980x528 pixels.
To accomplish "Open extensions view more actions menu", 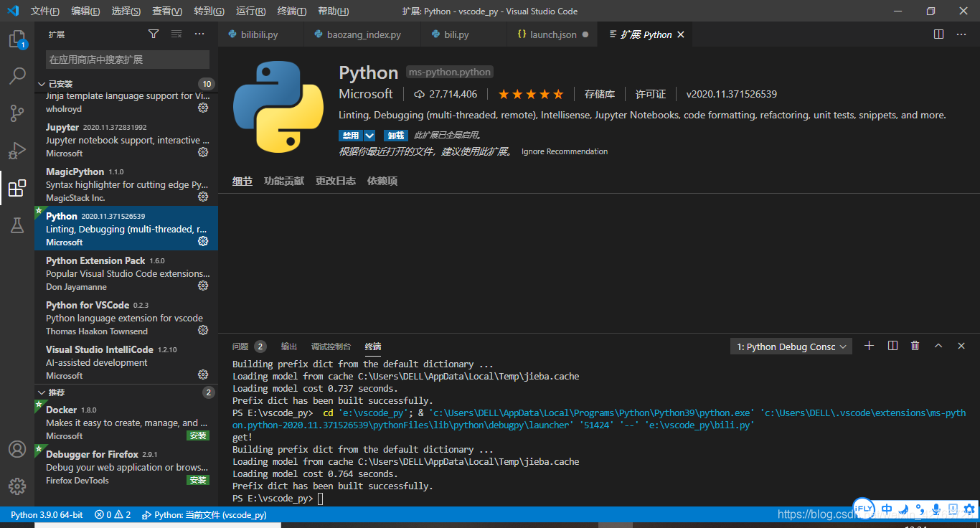I will [199, 34].
